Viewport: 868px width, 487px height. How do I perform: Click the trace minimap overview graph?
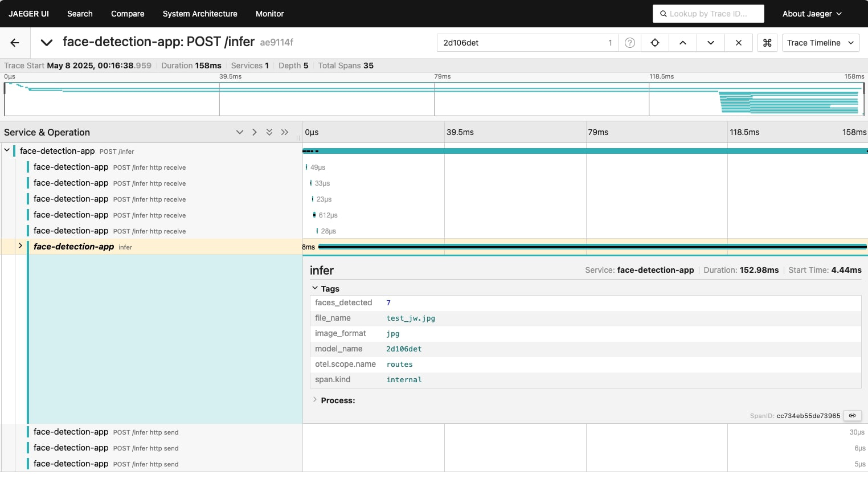click(x=434, y=99)
